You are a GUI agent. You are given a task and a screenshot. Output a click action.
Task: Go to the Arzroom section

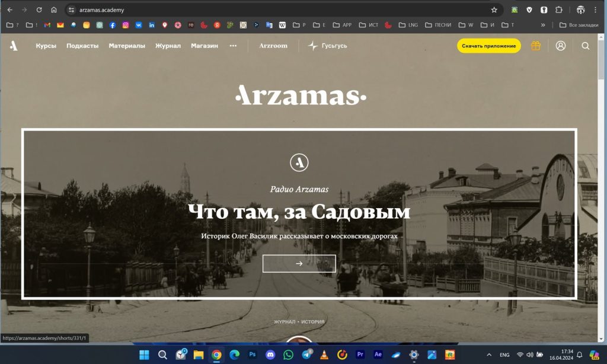(x=273, y=46)
